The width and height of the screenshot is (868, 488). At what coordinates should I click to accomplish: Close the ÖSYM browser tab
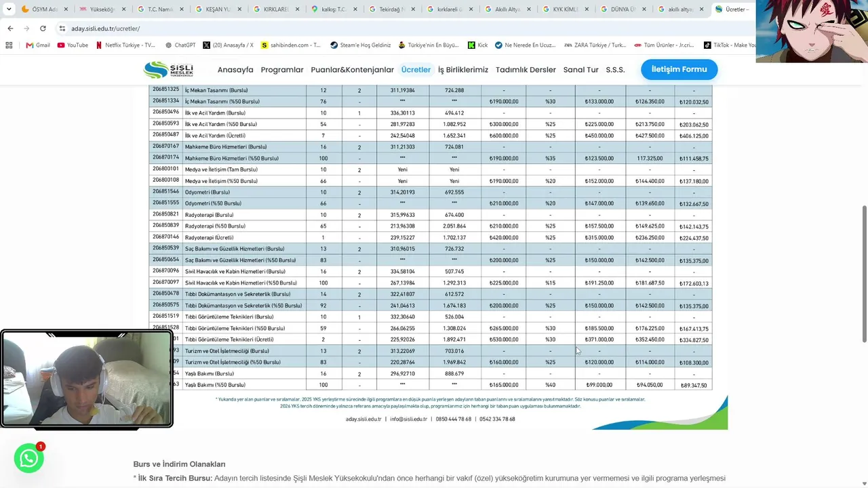(x=64, y=9)
